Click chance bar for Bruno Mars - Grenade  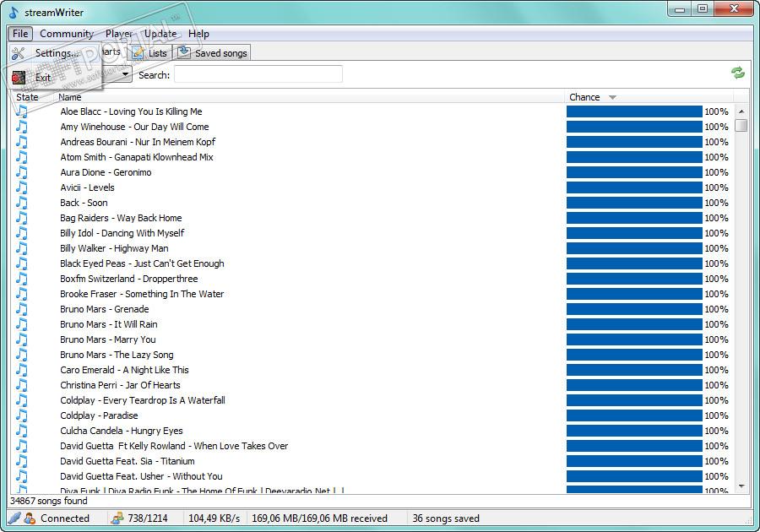[x=634, y=309]
